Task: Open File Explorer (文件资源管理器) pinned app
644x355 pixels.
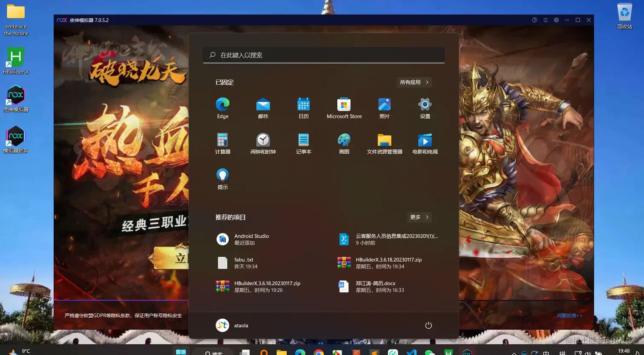Action: 384,143
